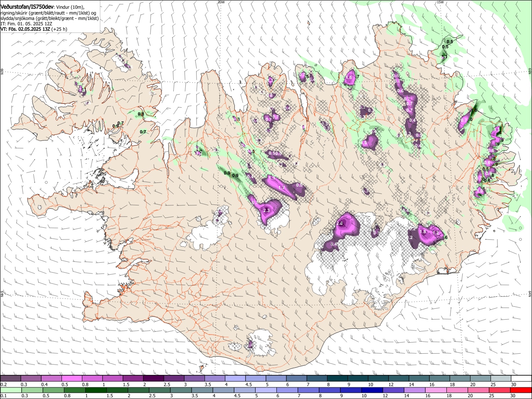Select the deep blue 10 swatch in lower legend row
532x399 pixels.
pos(372,390)
